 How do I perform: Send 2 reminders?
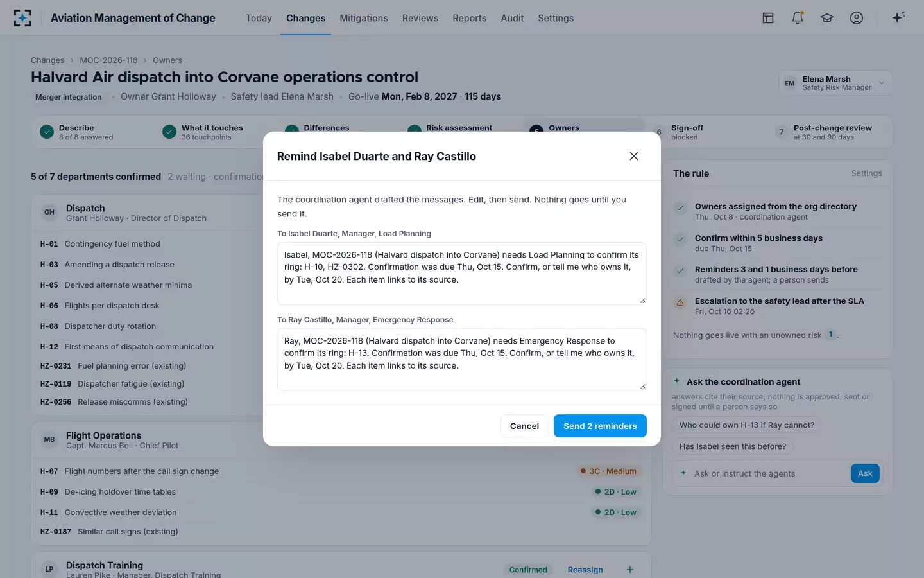(x=600, y=426)
